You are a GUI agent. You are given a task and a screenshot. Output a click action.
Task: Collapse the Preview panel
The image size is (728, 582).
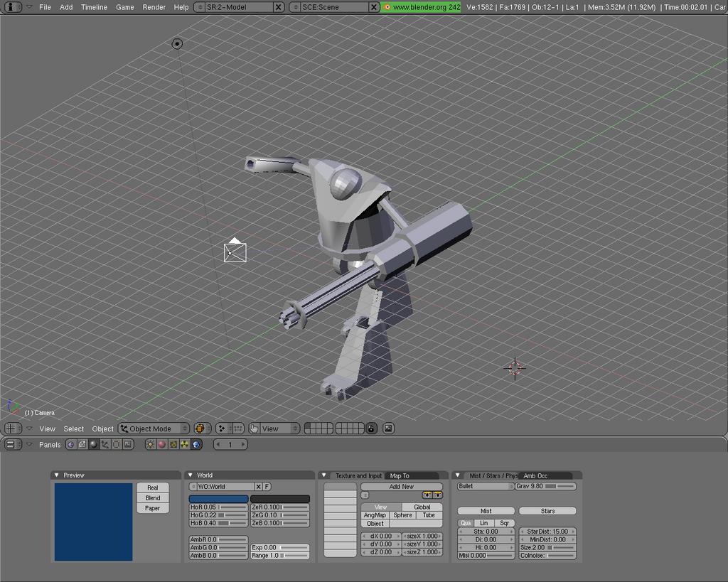(x=57, y=475)
